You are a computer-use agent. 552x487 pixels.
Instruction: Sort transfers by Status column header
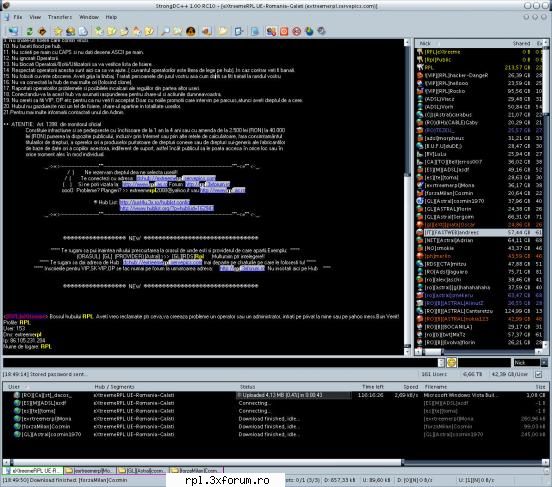[247, 387]
